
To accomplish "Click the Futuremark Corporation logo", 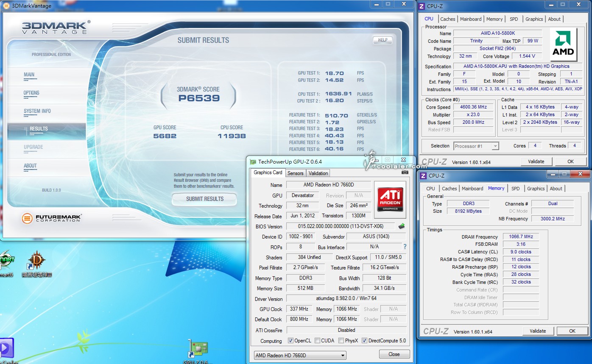I will 51,218.
